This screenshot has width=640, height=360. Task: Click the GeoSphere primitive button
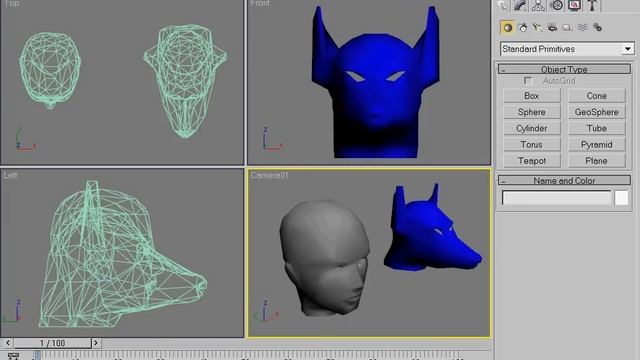[x=596, y=112]
